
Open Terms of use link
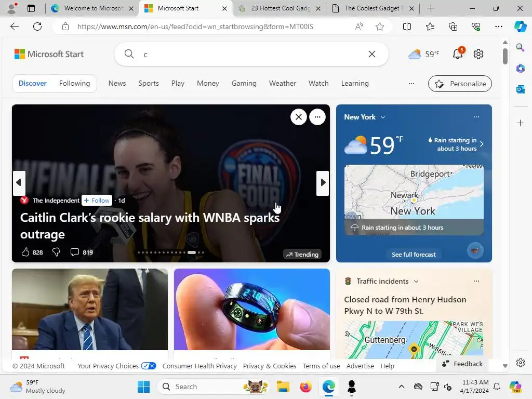point(321,366)
